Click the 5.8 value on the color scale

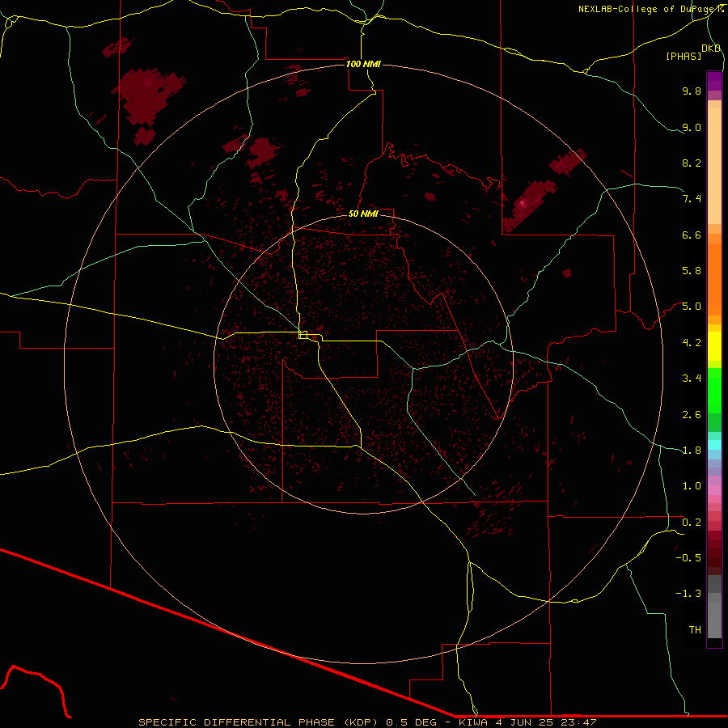coord(692,271)
